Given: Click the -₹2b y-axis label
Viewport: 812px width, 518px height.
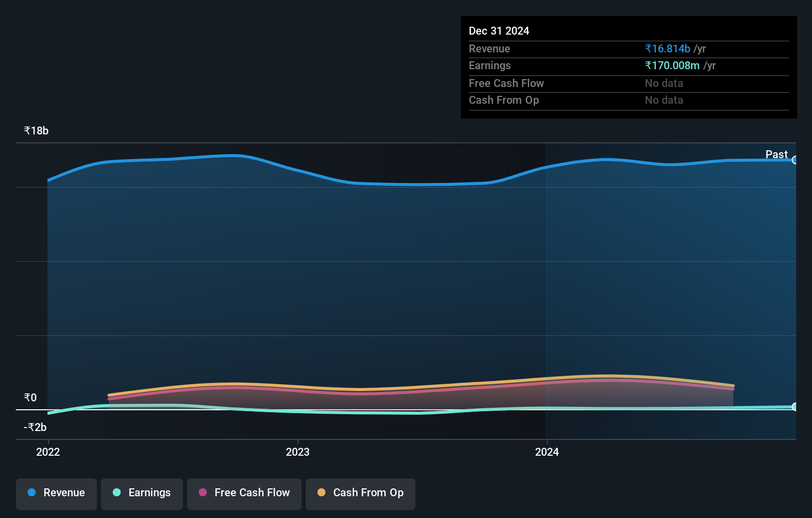Looking at the screenshot, I should [x=35, y=427].
